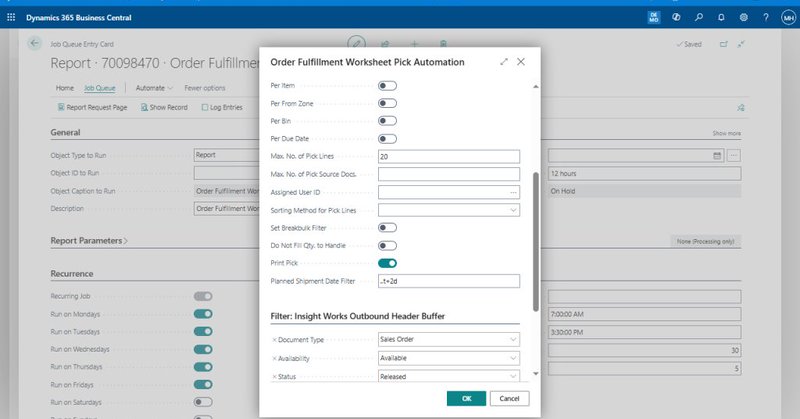Click the DEMO environment badge icon
The width and height of the screenshot is (800, 419).
coord(654,17)
